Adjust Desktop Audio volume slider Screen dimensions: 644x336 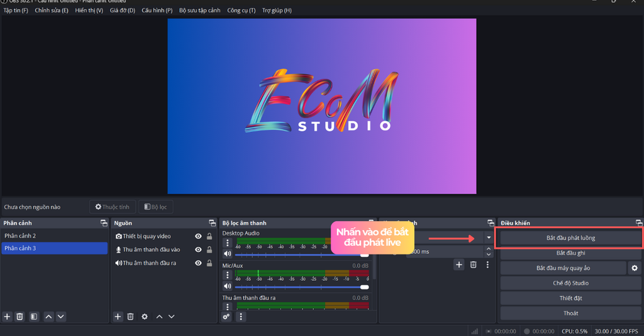[301, 254]
